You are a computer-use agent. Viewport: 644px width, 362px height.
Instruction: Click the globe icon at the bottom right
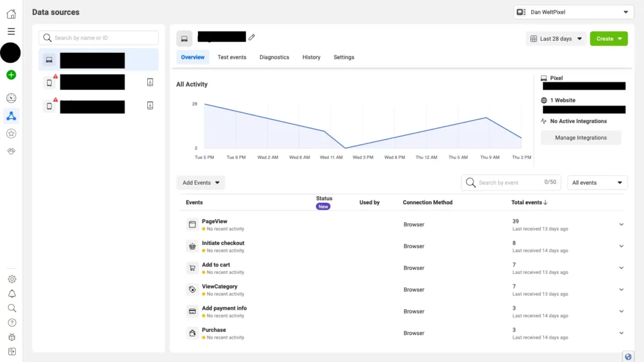627,356
